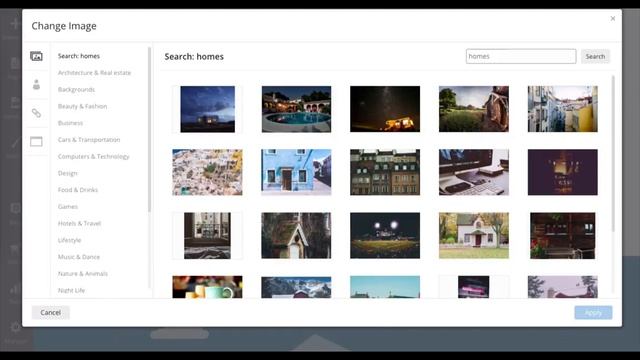
Task: Choose the aerial hillside town photo
Action: pos(207,172)
